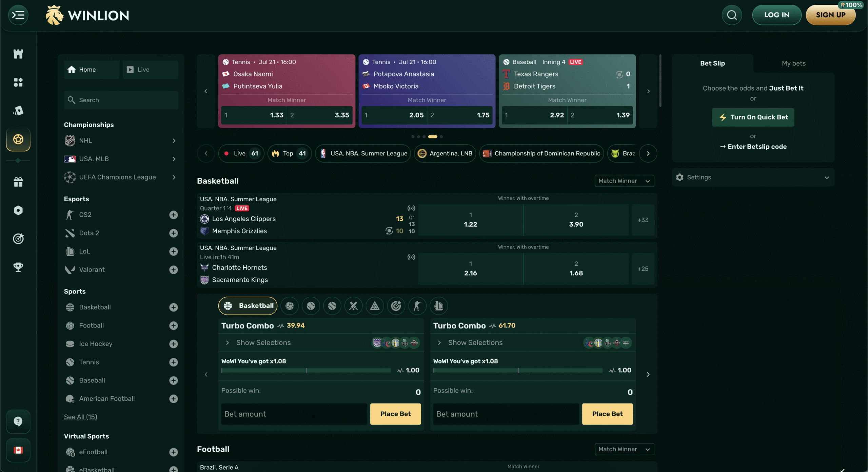The height and width of the screenshot is (472, 868).
Task: Advance featured matches carousel with right arrow
Action: (648, 91)
